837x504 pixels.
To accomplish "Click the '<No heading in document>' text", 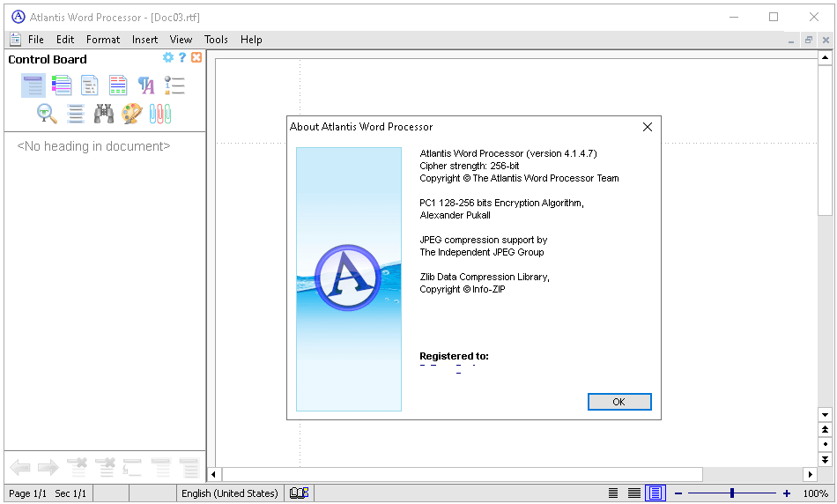I will click(93, 146).
